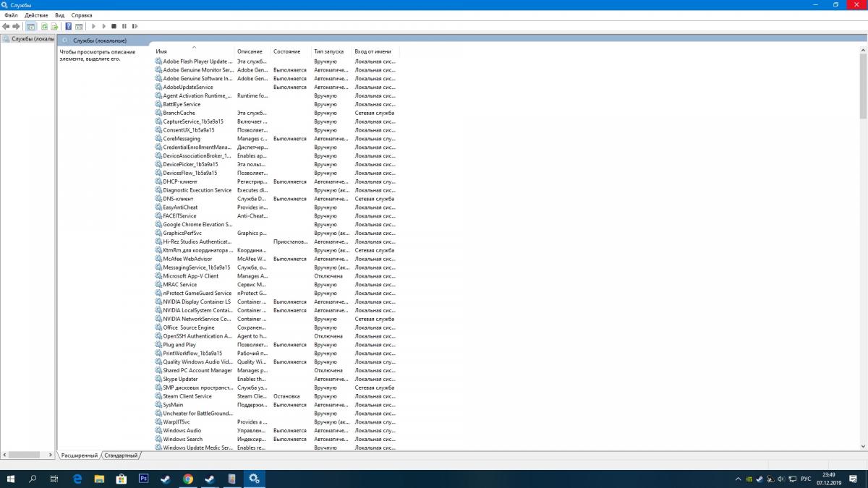868x488 pixels.
Task: Sort by the Тип запуска column header
Action: click(x=332, y=51)
